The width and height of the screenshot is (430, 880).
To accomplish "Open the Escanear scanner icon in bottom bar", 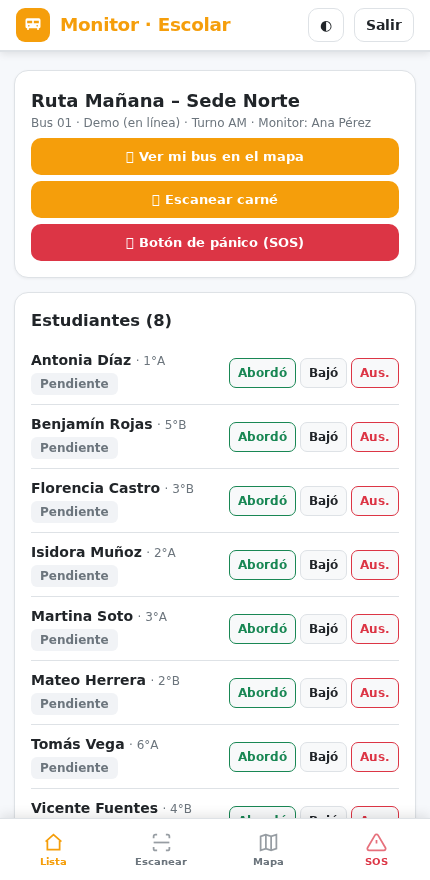I will pos(161,842).
